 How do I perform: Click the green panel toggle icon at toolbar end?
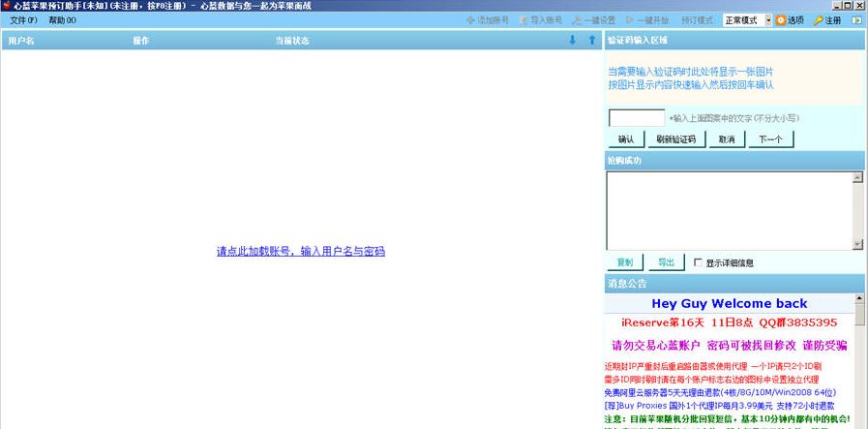tap(855, 19)
